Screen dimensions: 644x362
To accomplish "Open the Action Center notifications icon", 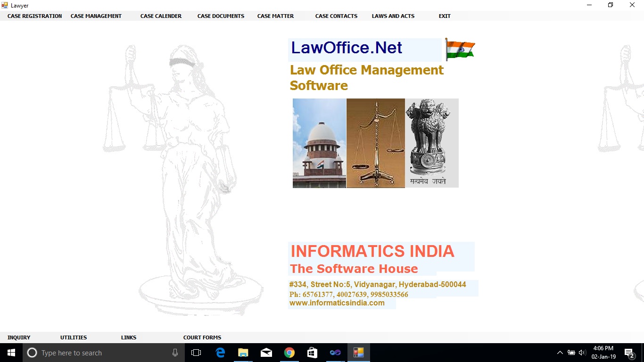I will click(x=629, y=353).
